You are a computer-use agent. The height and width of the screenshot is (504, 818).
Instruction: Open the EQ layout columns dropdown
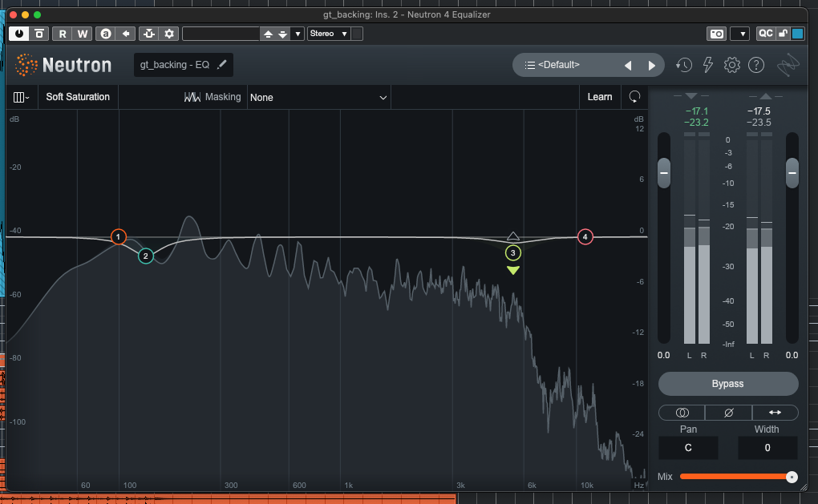pyautogui.click(x=22, y=97)
